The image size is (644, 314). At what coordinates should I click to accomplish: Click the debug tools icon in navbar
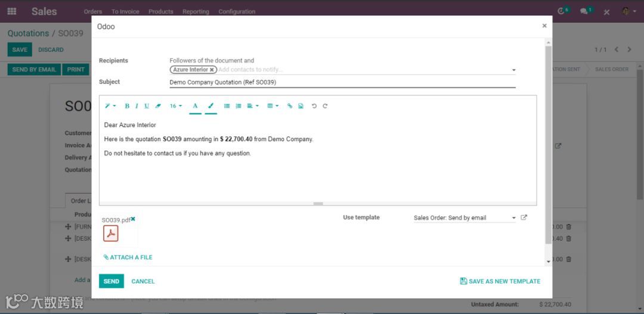click(x=606, y=11)
